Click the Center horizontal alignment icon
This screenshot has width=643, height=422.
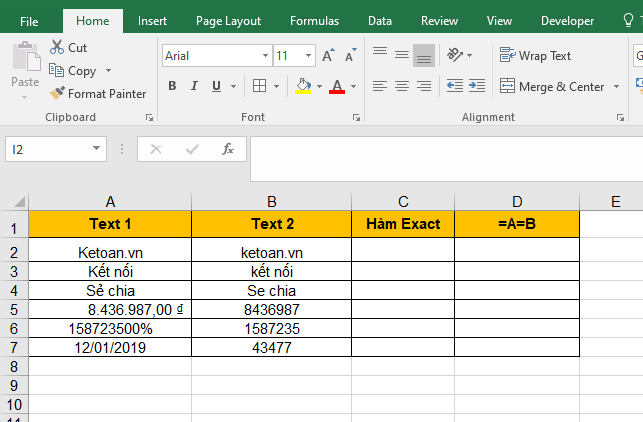[401, 86]
